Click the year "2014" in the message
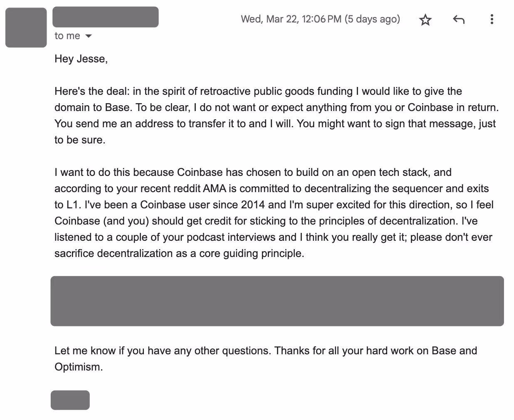The width and height of the screenshot is (514, 420). tap(253, 205)
